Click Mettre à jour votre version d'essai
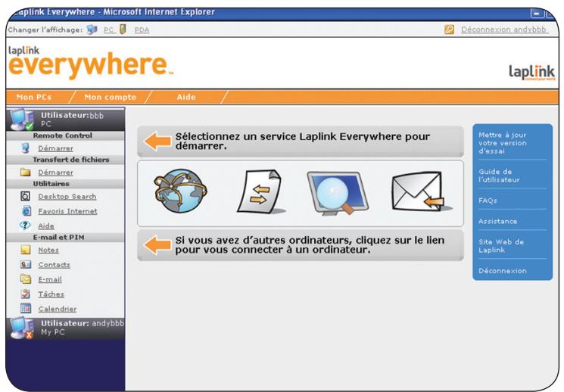 point(503,143)
